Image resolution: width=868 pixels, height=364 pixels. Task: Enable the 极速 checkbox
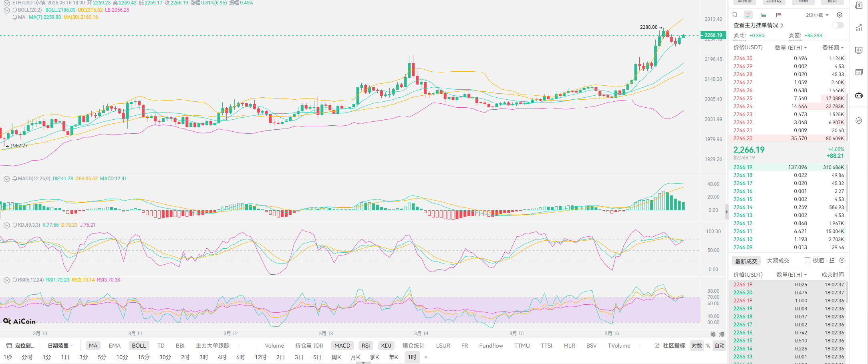[808, 260]
